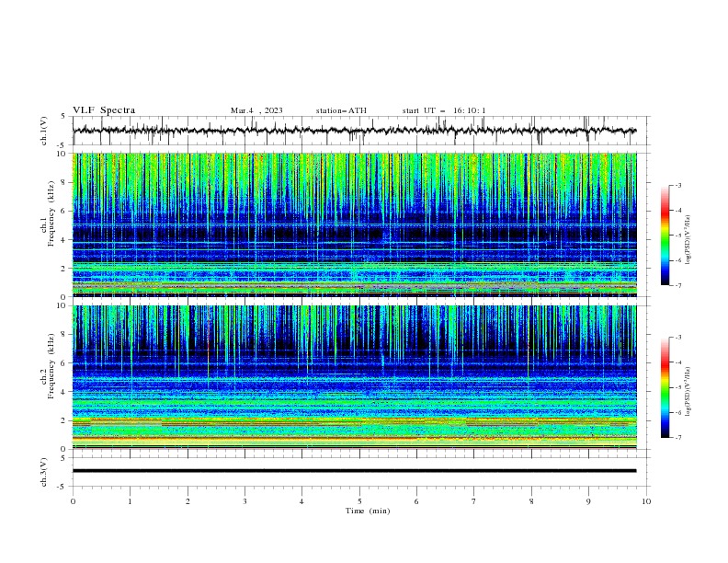Click the "VLF Spectra" plot title
The width and height of the screenshot is (728, 563).
(104, 110)
